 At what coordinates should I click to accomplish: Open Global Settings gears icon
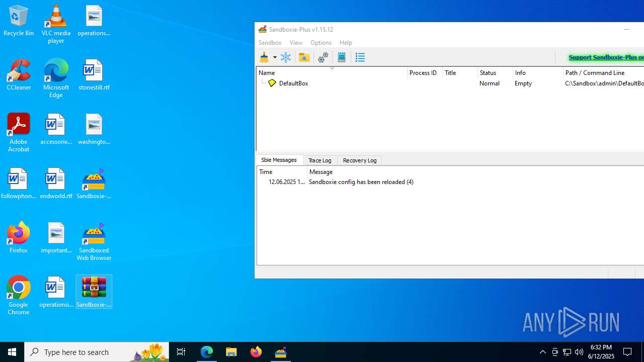[323, 57]
